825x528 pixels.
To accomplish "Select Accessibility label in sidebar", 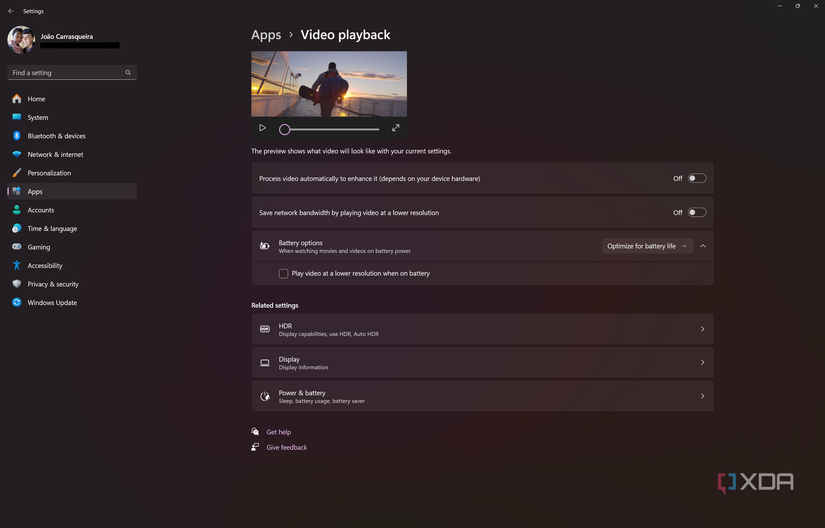I will (x=45, y=266).
